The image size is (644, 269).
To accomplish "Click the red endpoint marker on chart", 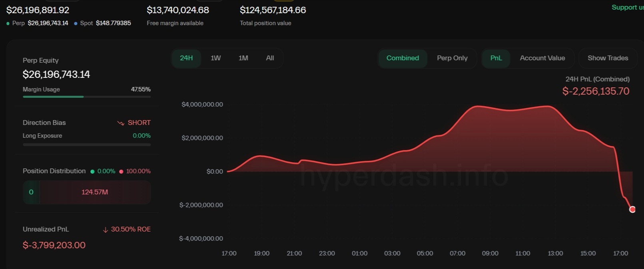I will coord(632,210).
